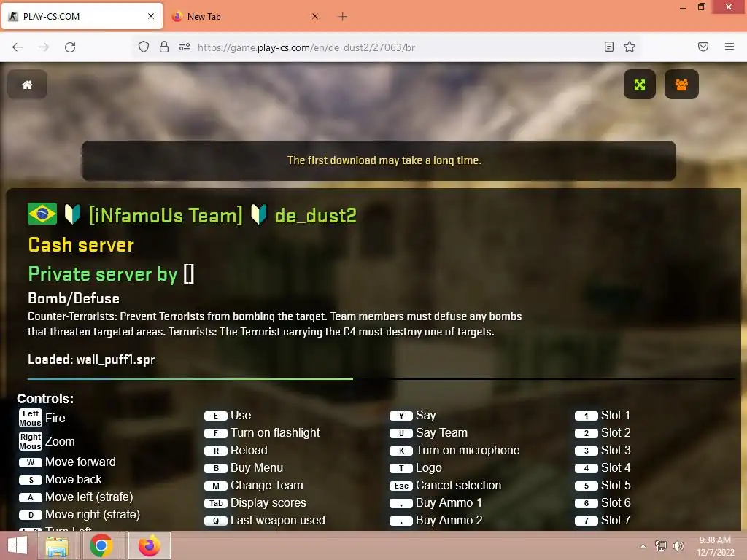Click the loading progress bar
This screenshot has height=560, width=747.
tap(381, 379)
